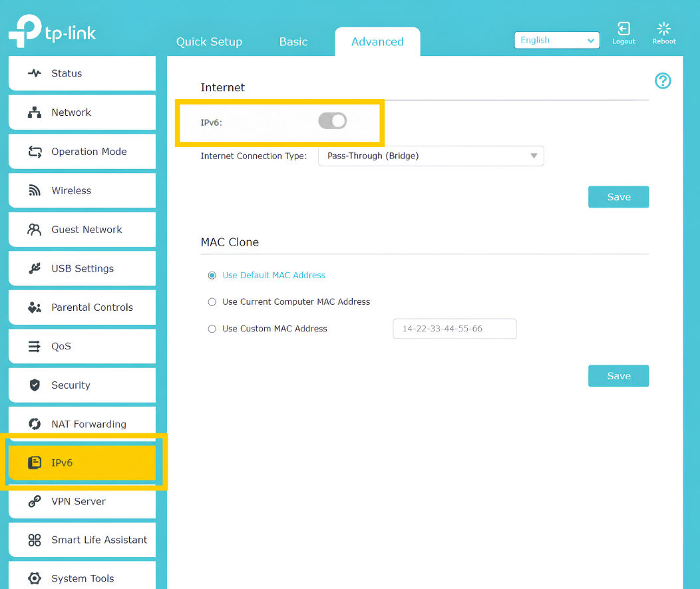The height and width of the screenshot is (589, 700).
Task: Click the System Tools gear icon
Action: point(35,578)
